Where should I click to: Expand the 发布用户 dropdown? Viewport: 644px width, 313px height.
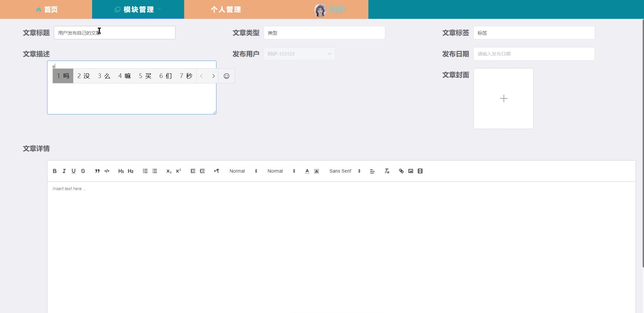point(299,54)
